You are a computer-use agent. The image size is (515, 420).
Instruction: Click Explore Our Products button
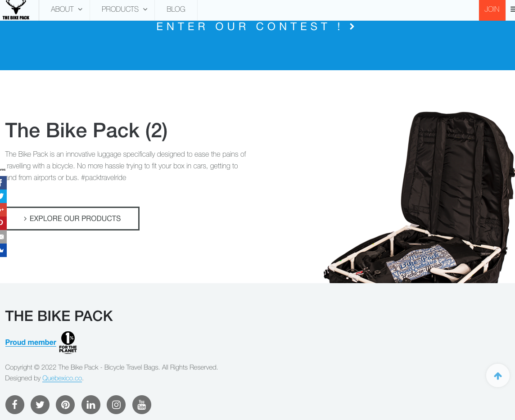click(72, 218)
